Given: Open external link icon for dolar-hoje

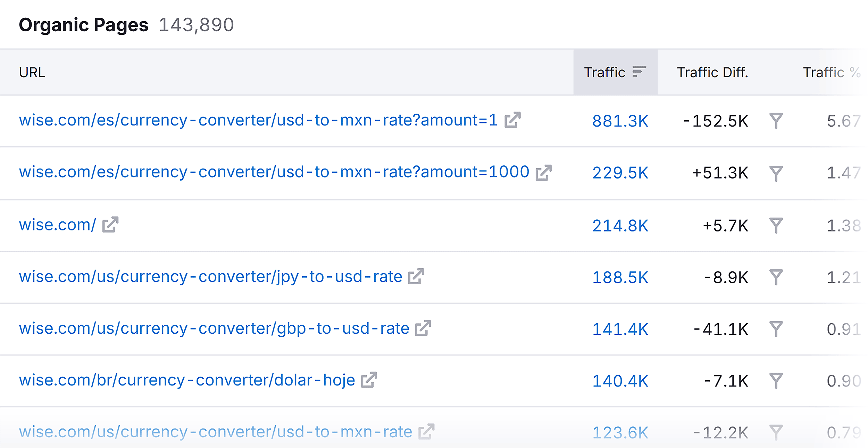Looking at the screenshot, I should [x=369, y=380].
